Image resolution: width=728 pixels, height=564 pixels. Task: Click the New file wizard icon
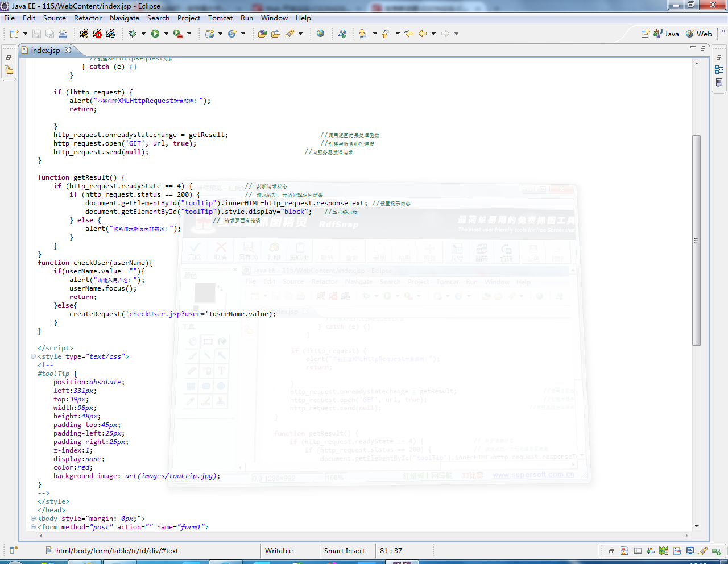(x=14, y=34)
